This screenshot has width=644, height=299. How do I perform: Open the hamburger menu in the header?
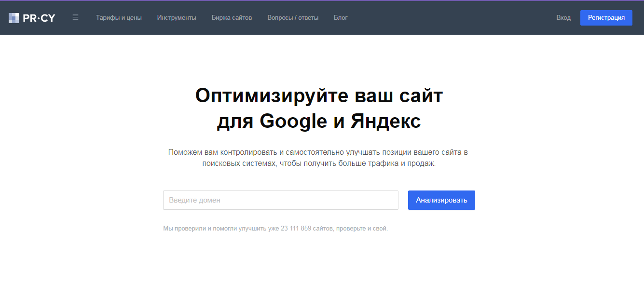point(75,17)
